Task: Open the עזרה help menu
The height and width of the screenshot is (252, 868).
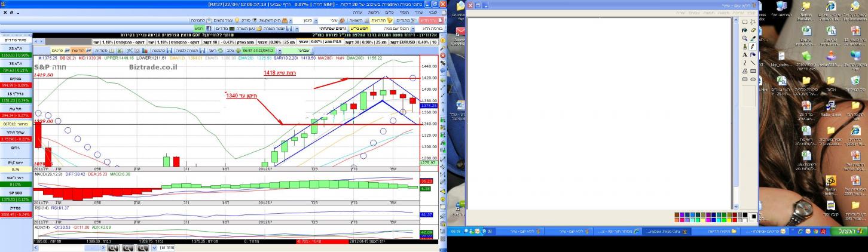Action: pos(357,13)
